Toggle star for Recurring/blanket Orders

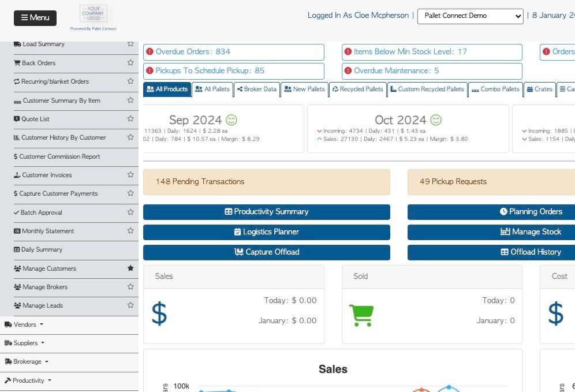click(130, 81)
